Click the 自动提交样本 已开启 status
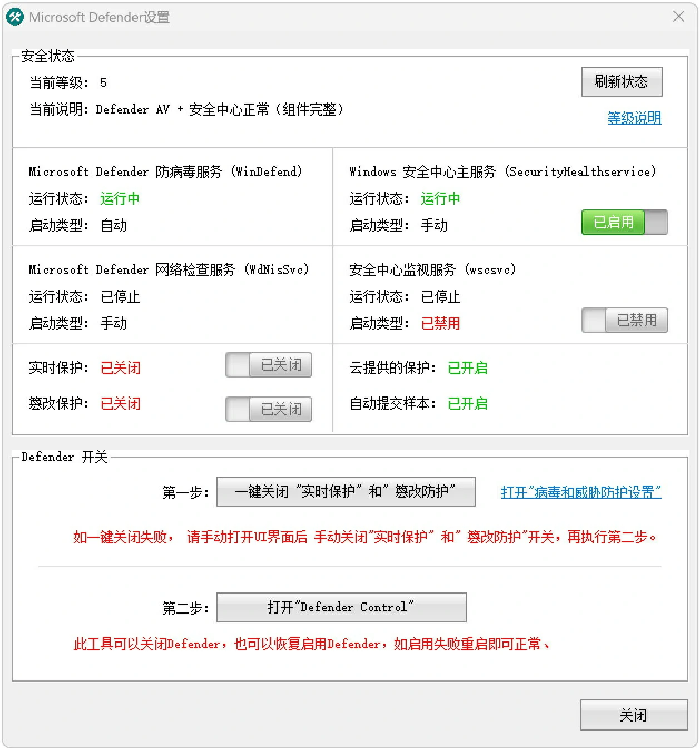Viewport: 700px width, 750px height. point(467,404)
